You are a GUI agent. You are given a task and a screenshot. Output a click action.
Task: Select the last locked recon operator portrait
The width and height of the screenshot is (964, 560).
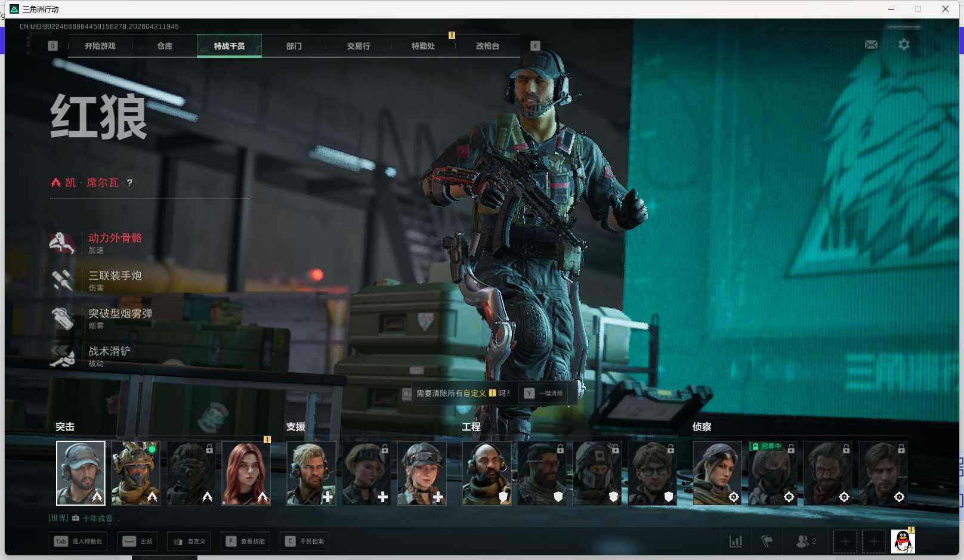tap(883, 474)
